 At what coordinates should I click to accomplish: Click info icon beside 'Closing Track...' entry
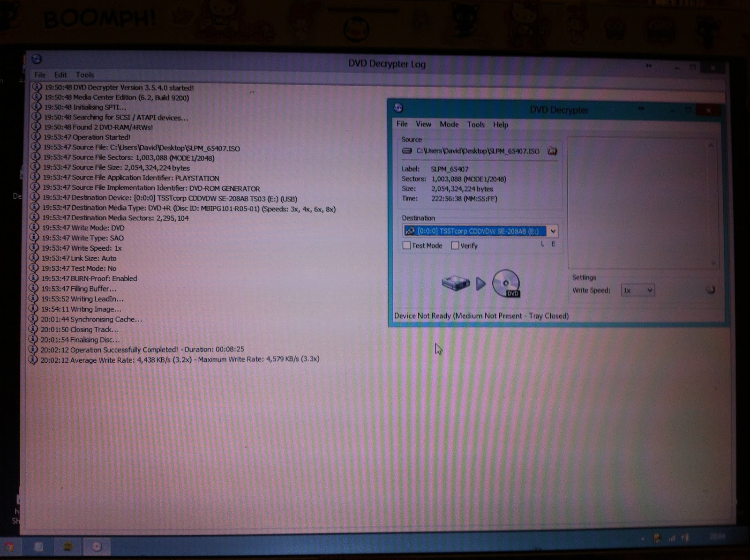tap(33, 329)
